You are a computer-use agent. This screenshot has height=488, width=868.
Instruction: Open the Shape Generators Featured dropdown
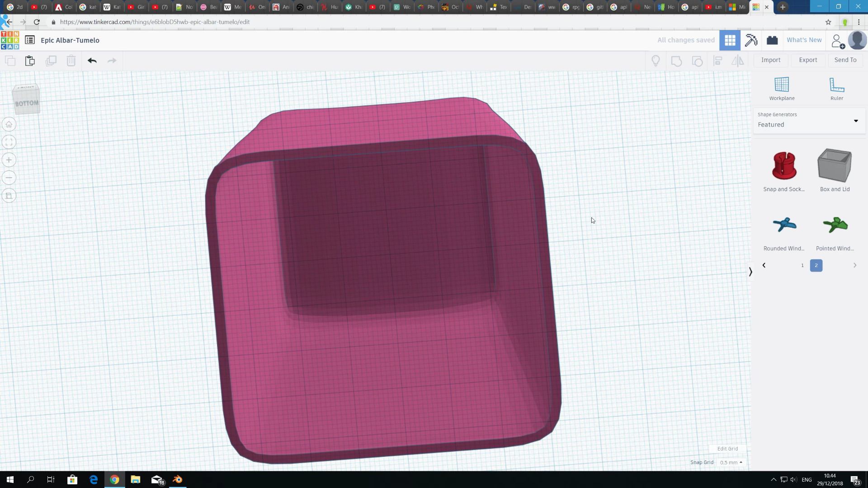[809, 120]
